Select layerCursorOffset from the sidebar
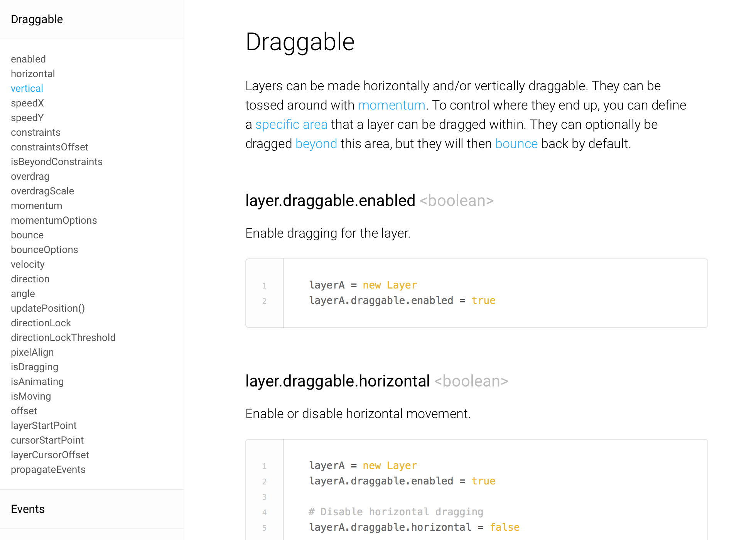 50,455
